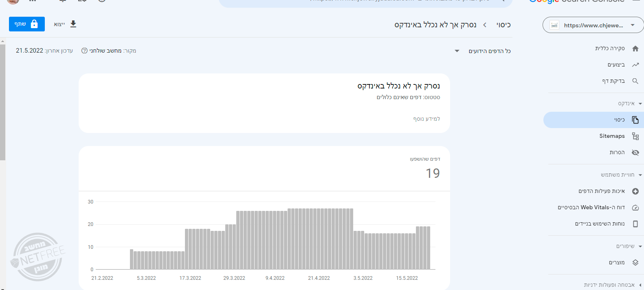Go back via כיסוי breadcrumb link

503,25
